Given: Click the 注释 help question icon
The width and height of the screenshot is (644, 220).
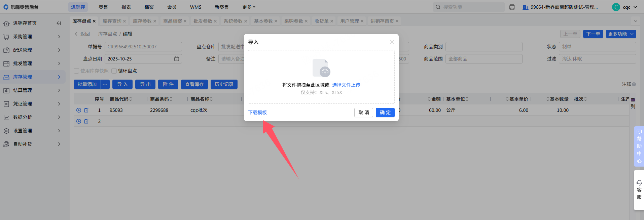Looking at the screenshot, I should click(x=634, y=84).
